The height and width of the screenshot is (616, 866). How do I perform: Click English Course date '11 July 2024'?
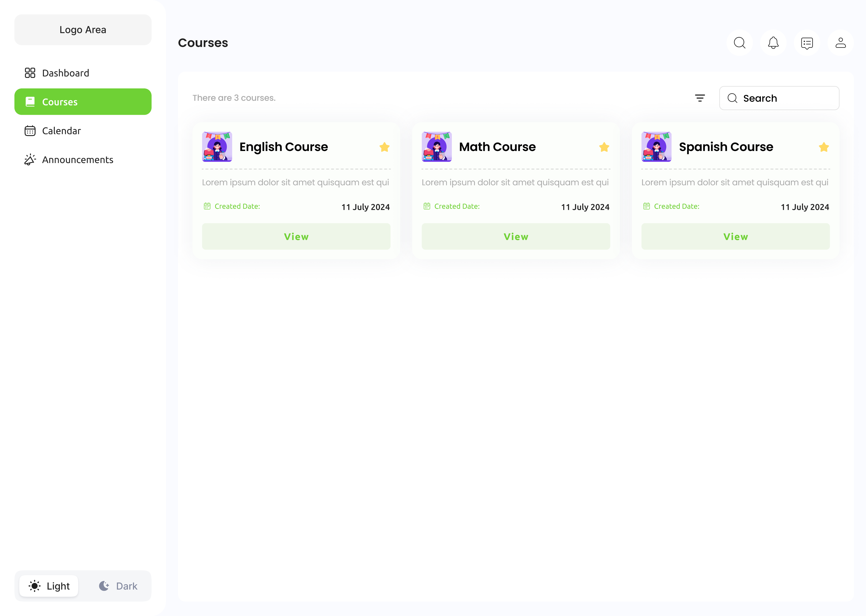366,207
